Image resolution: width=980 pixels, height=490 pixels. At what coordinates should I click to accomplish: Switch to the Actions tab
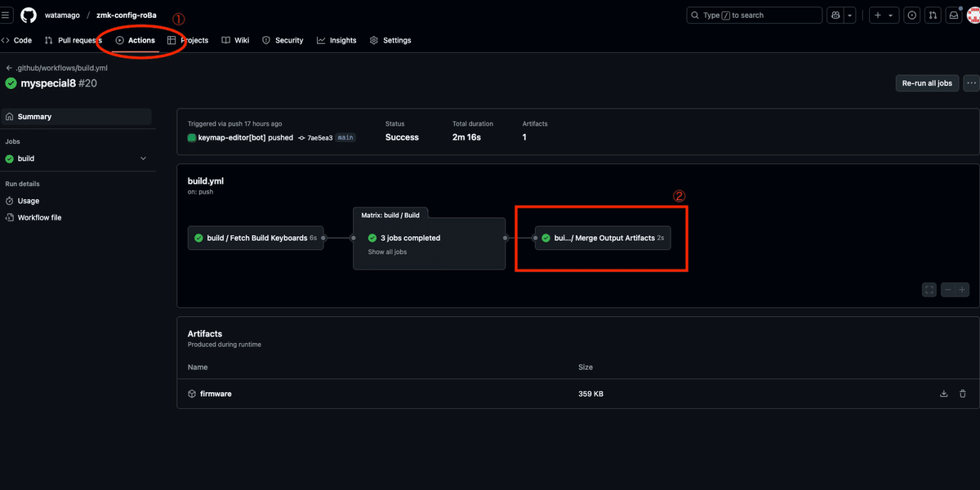click(135, 40)
